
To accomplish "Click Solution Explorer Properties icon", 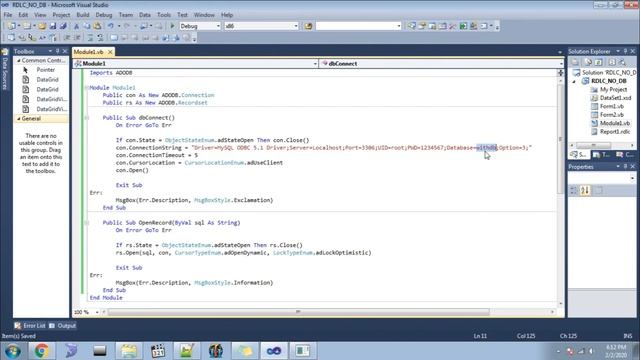I will [575, 62].
